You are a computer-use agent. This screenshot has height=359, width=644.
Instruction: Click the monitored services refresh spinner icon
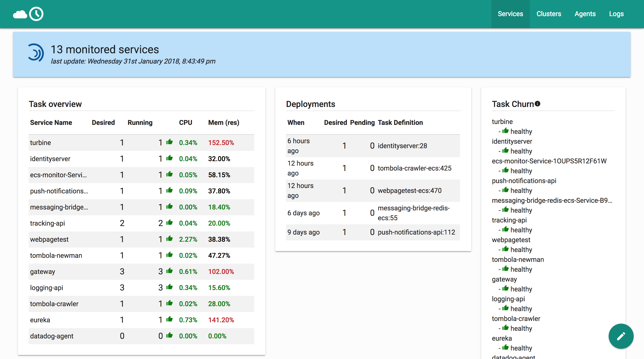pos(36,53)
